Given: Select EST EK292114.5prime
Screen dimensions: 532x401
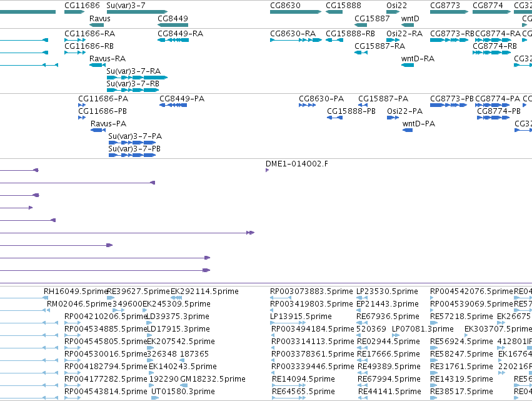Looking at the screenshot, I should pos(204,292).
